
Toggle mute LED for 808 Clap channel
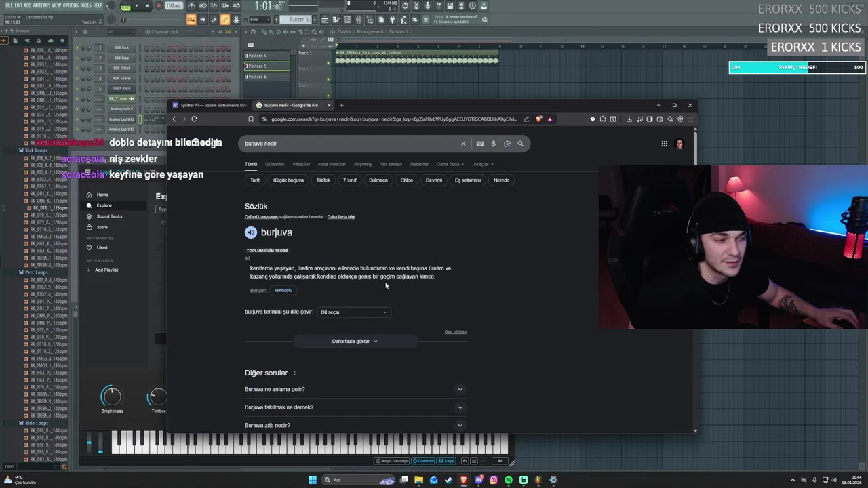pos(77,58)
